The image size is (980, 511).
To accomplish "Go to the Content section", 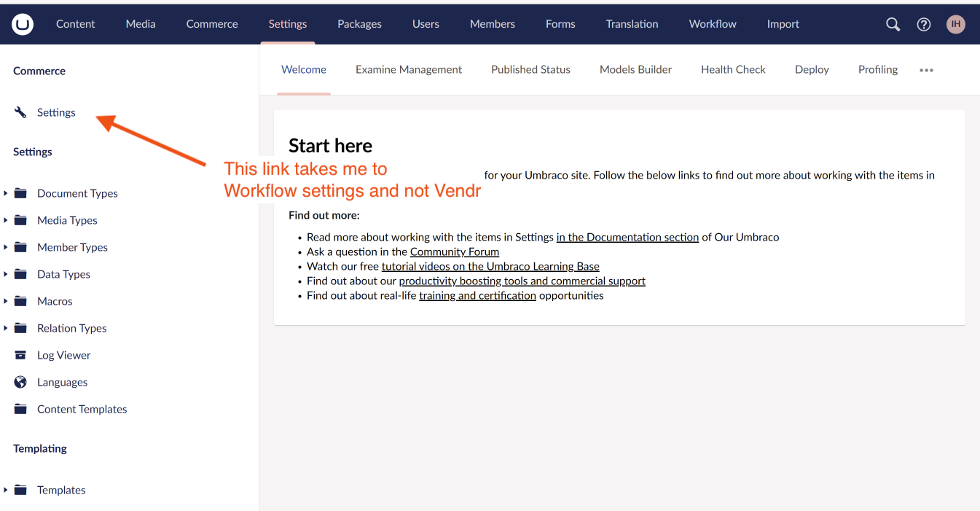I will [76, 24].
